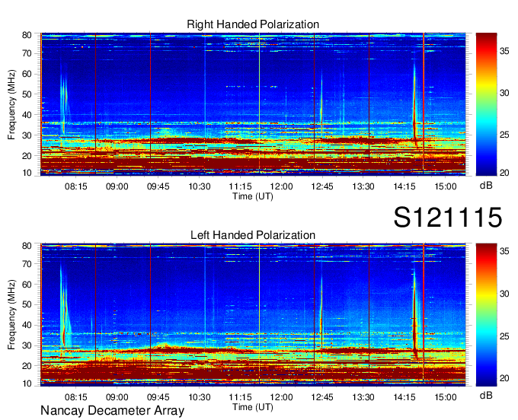
Task: Click the Right Handed plot's "Frequency (MHz)" axis label
Action: (11, 104)
